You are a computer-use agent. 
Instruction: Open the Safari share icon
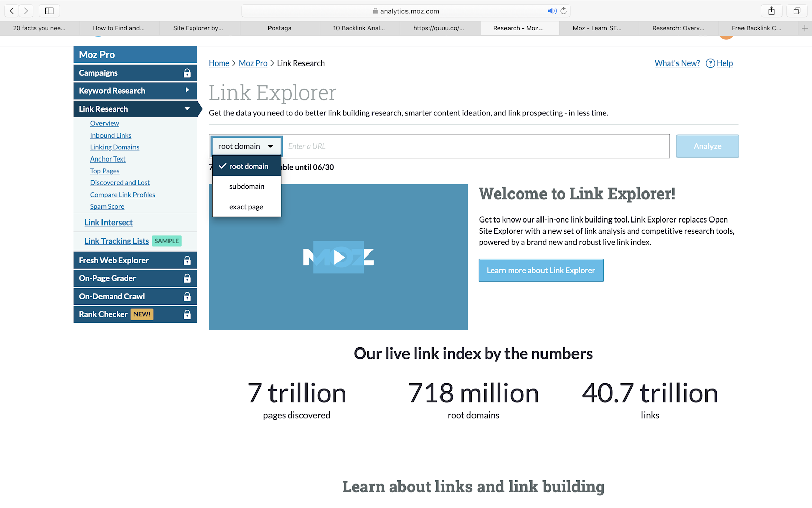pos(771,11)
